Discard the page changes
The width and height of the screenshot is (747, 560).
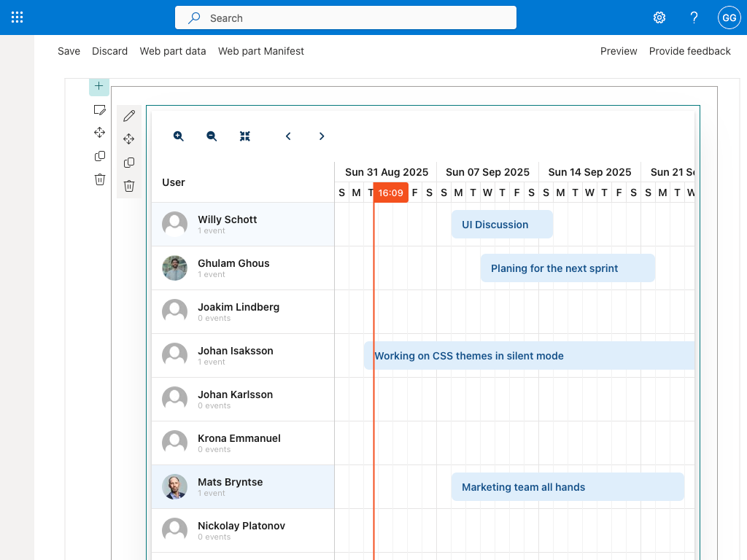point(109,51)
